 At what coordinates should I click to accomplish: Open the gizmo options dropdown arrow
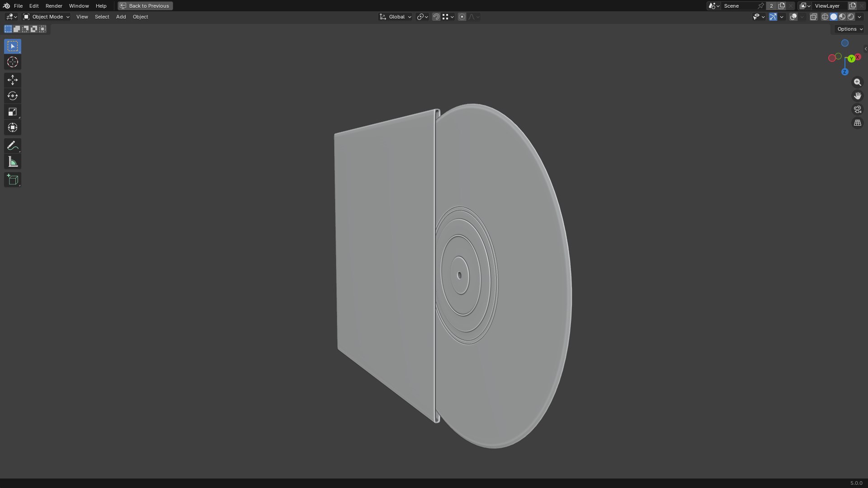click(x=782, y=17)
